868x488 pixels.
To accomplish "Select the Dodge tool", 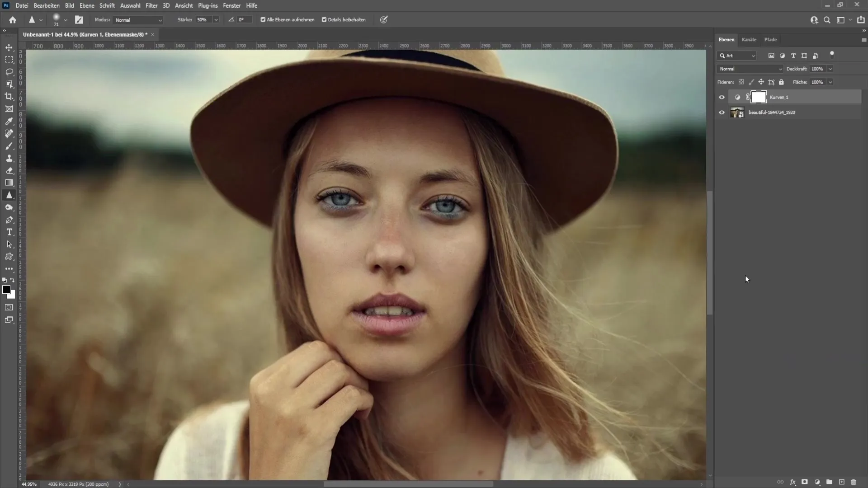I will (x=9, y=207).
